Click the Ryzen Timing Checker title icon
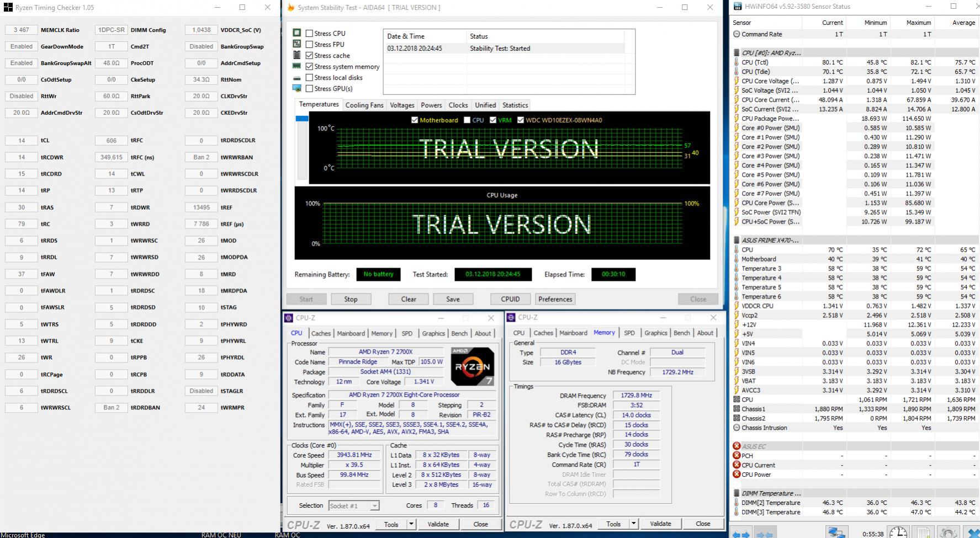Viewport: 980px width, 538px height. tap(8, 8)
